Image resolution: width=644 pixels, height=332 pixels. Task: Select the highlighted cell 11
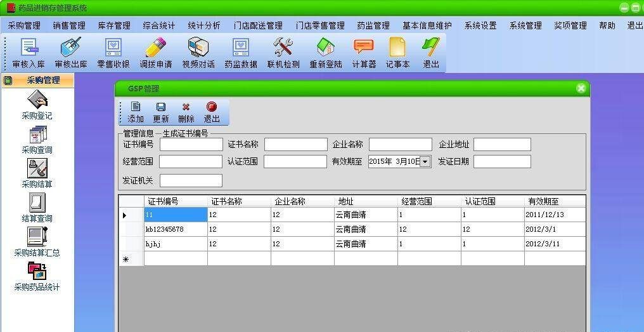click(x=176, y=215)
